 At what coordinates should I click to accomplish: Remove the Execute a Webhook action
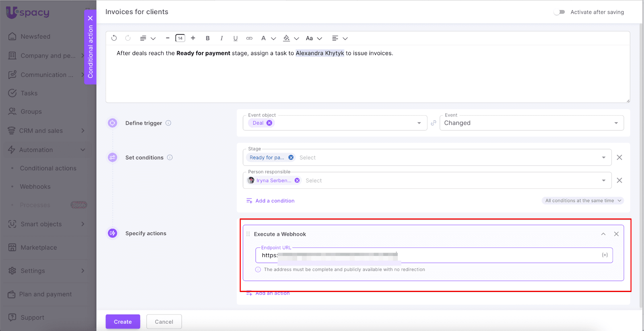616,234
